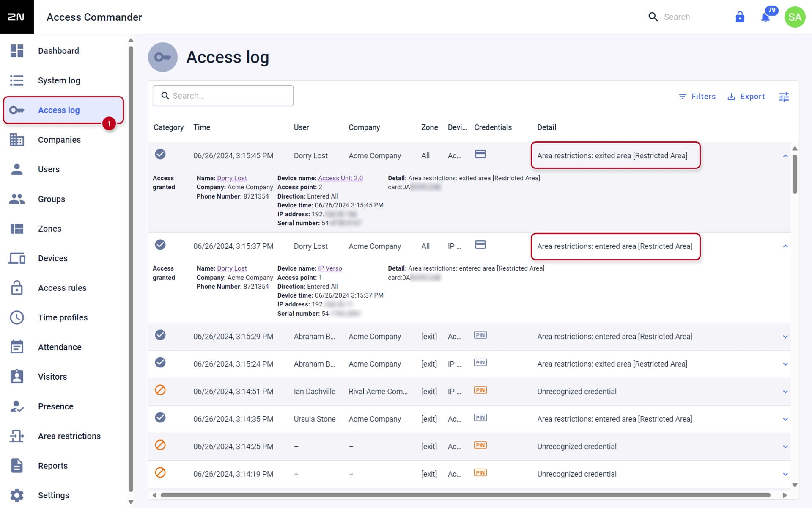Open the Filters button
The image size is (812, 508).
click(x=697, y=97)
